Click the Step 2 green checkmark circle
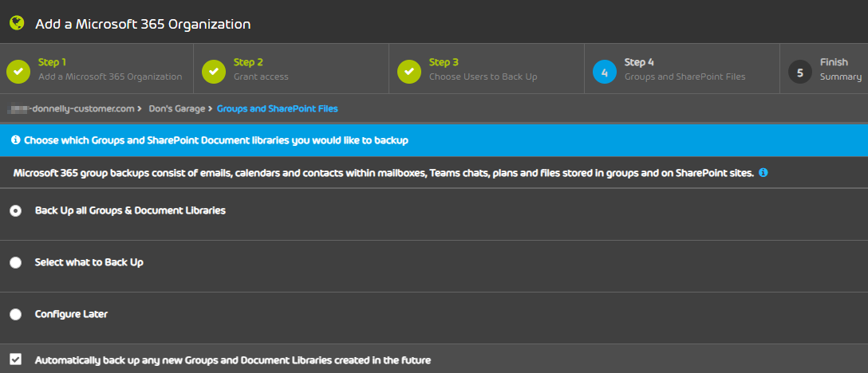The height and width of the screenshot is (373, 868). coord(214,72)
